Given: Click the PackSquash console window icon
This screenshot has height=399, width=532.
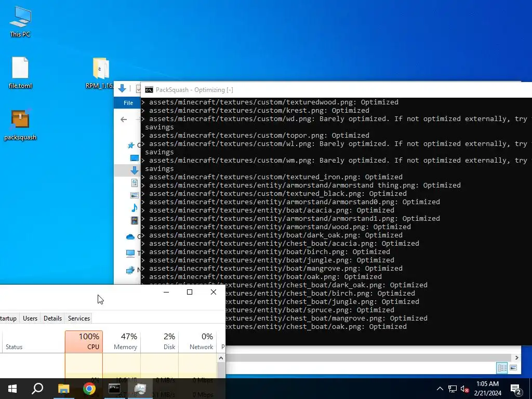Looking at the screenshot, I should coord(149,90).
